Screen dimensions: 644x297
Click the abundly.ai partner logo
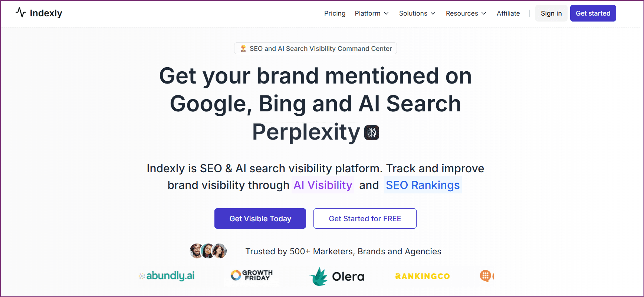coord(167,276)
